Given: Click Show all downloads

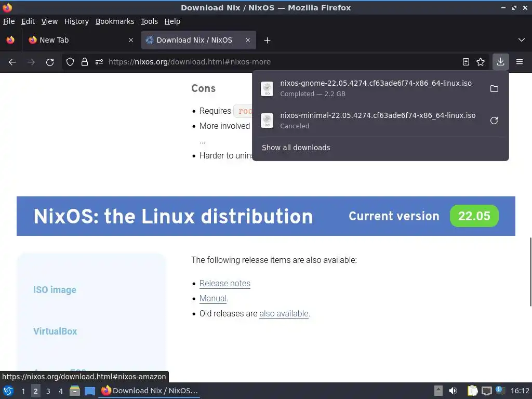Looking at the screenshot, I should click(x=296, y=148).
